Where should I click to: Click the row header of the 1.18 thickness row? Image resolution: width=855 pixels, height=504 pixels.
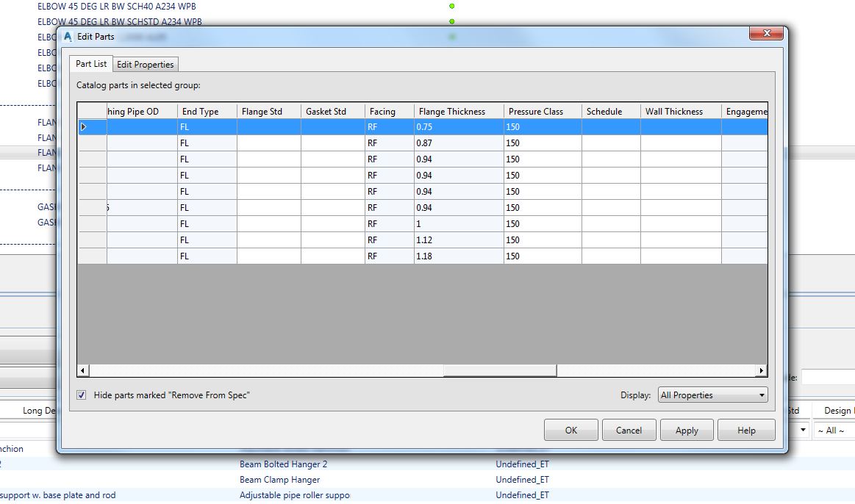pyautogui.click(x=92, y=256)
